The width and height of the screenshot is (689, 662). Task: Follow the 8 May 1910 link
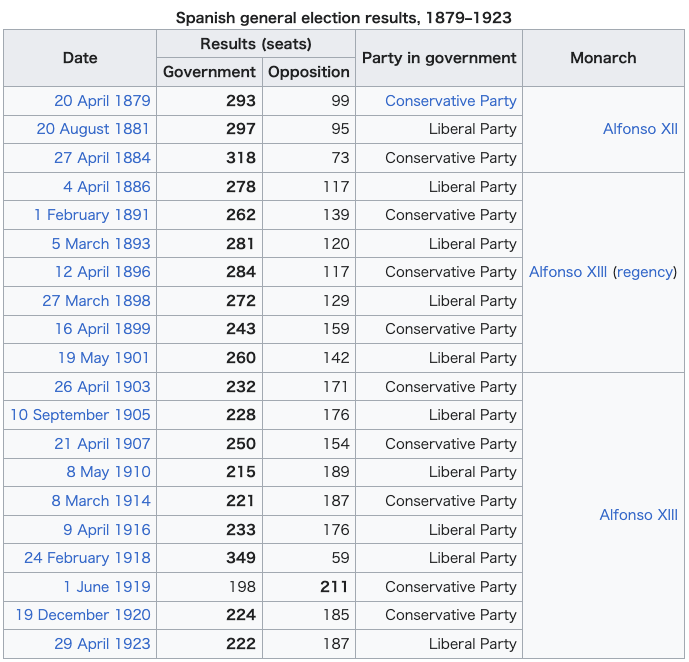coord(108,472)
